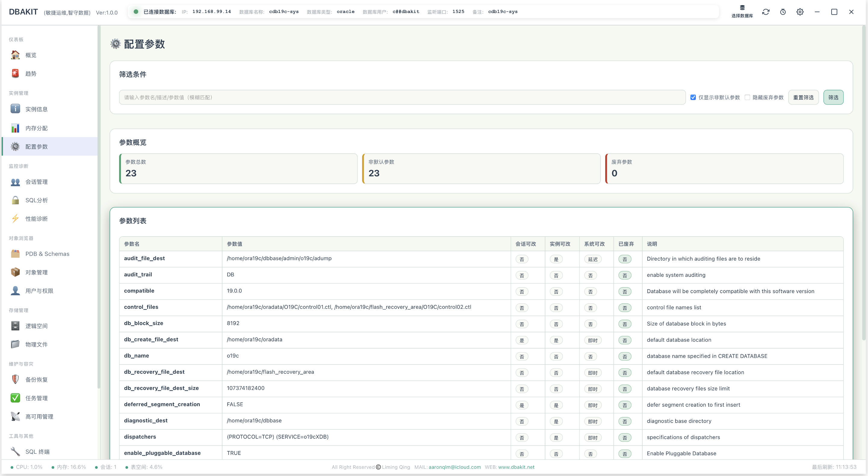Click the green connected-status dot
The height and width of the screenshot is (476, 868).
click(x=136, y=11)
